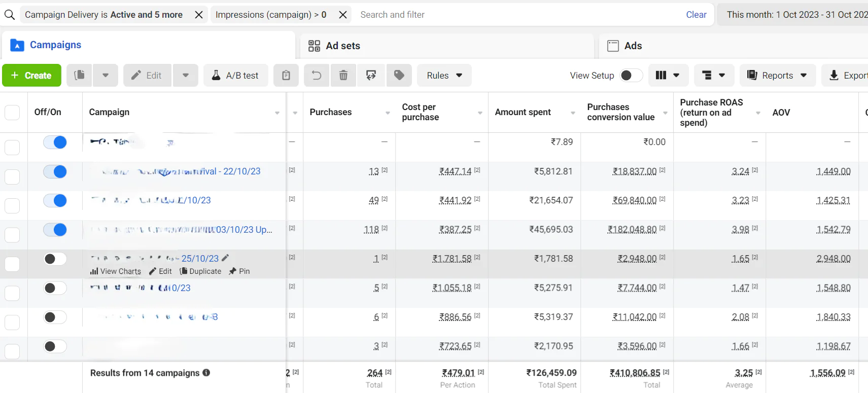Click the ₹447.14 cost per purchase value
Screen dimensions: 868x393
tap(455, 171)
